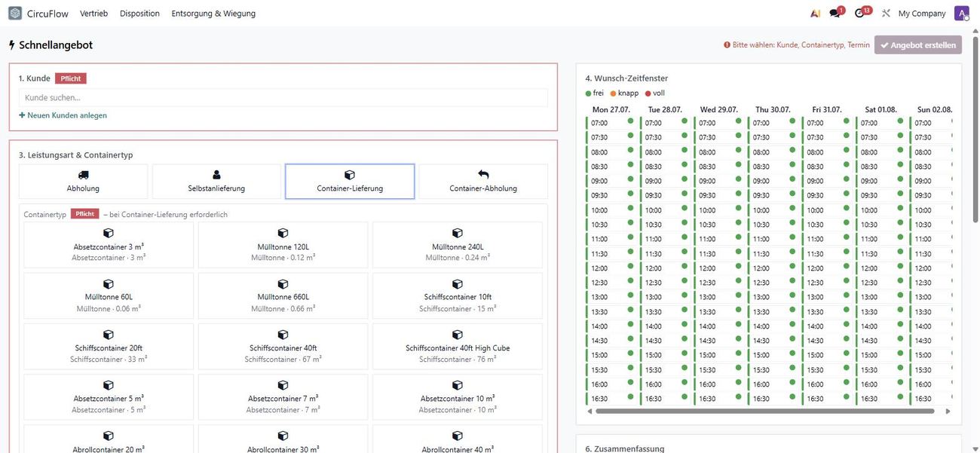
Task: Choose Abrollcontainer 30 m³ container card
Action: click(x=283, y=439)
